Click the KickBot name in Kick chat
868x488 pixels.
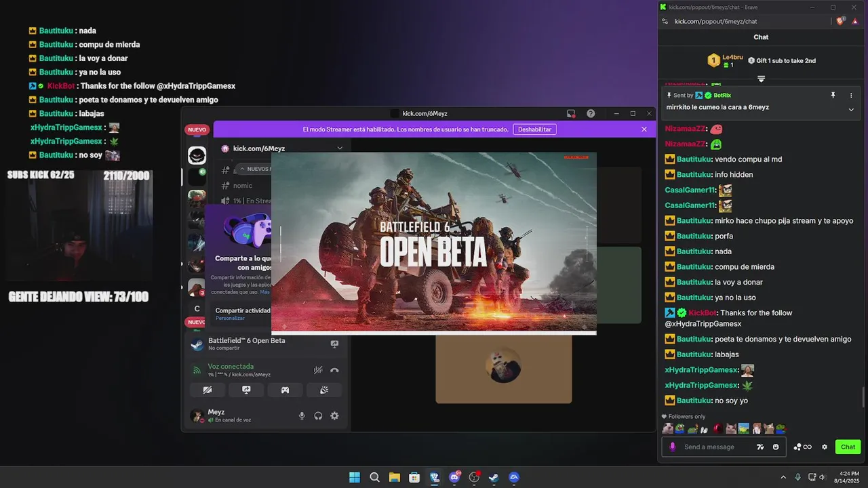point(702,312)
